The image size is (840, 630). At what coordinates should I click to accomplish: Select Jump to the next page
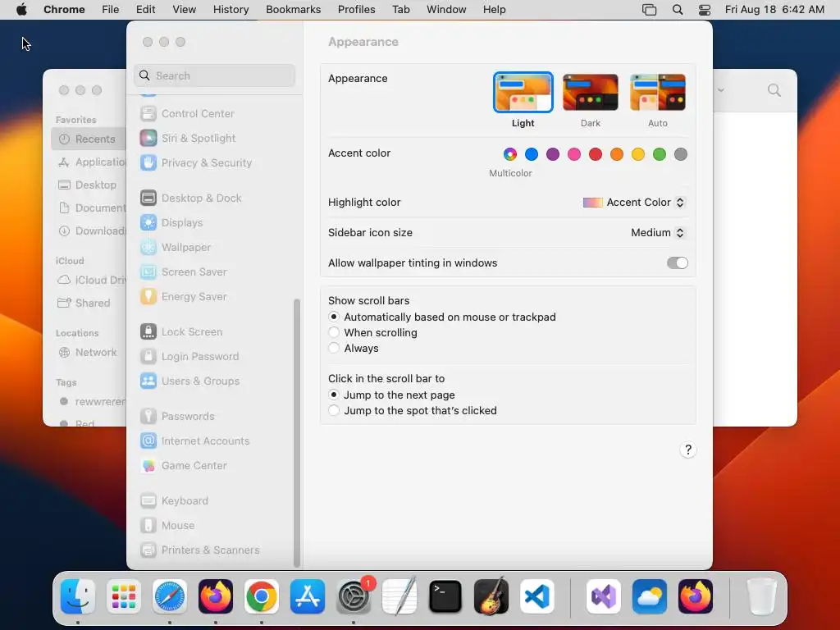(334, 395)
